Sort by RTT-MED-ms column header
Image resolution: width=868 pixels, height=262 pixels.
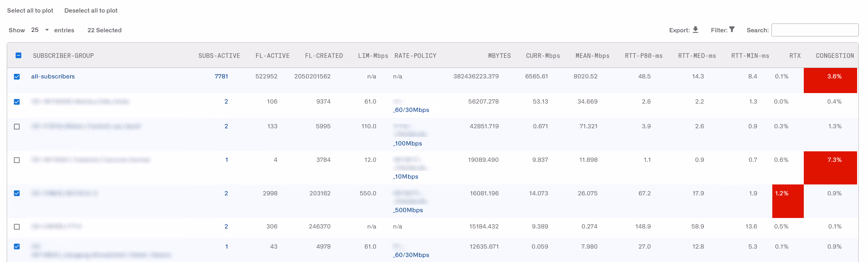(x=697, y=56)
